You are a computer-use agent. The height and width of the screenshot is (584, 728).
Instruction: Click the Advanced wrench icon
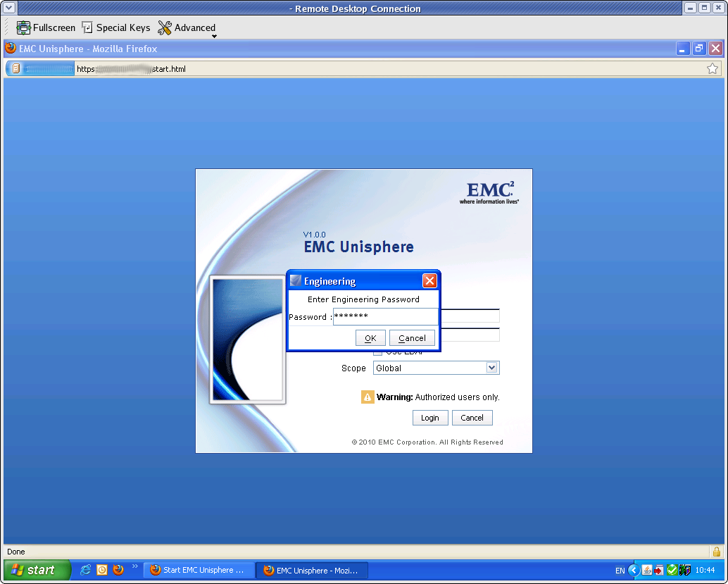[165, 27]
